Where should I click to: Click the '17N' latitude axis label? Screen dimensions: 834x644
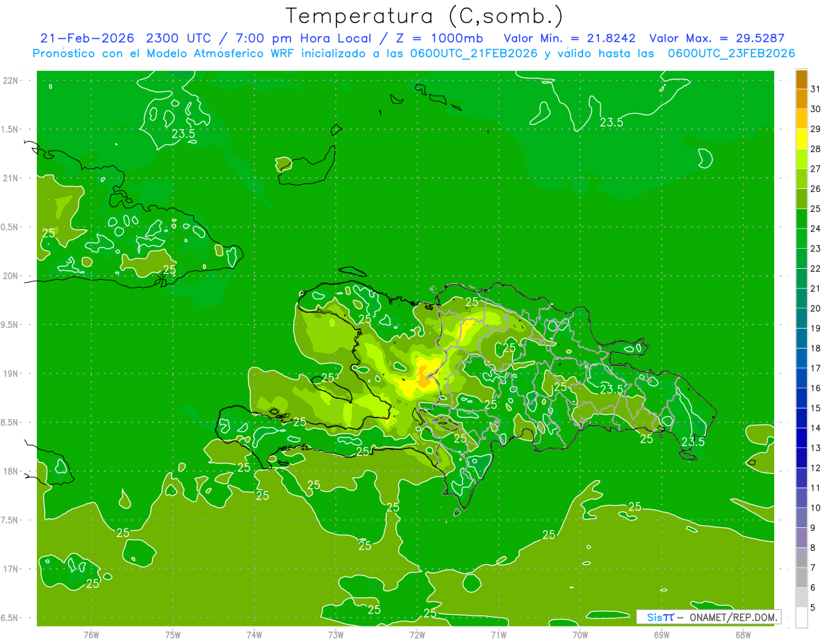tap(12, 570)
